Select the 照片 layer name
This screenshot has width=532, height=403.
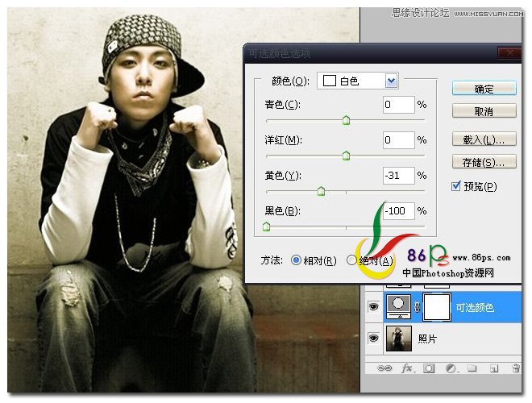(427, 339)
